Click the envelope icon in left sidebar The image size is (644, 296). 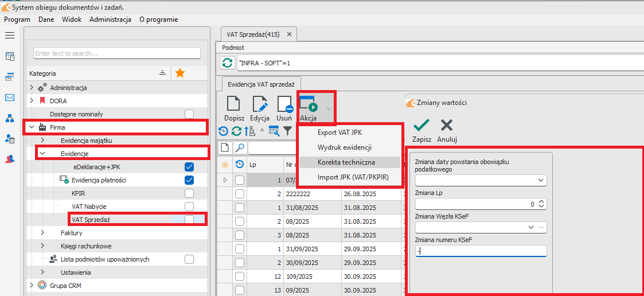(x=10, y=98)
